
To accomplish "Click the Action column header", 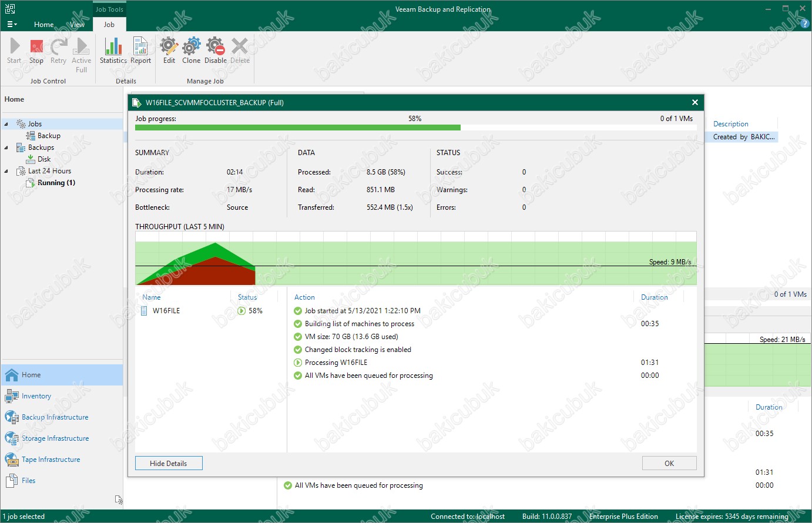I will (x=304, y=297).
